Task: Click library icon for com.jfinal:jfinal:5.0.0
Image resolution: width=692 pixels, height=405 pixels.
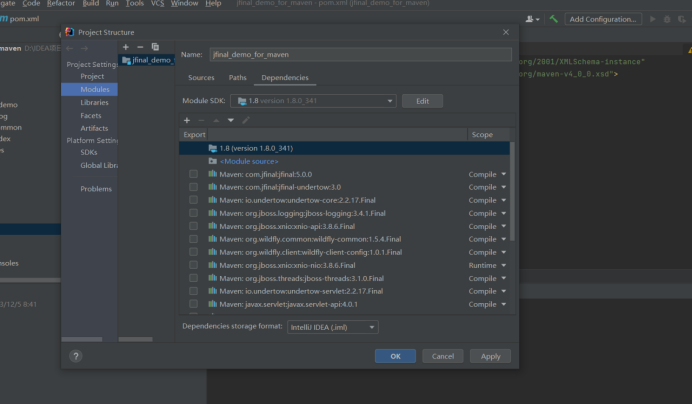Action: pos(212,174)
